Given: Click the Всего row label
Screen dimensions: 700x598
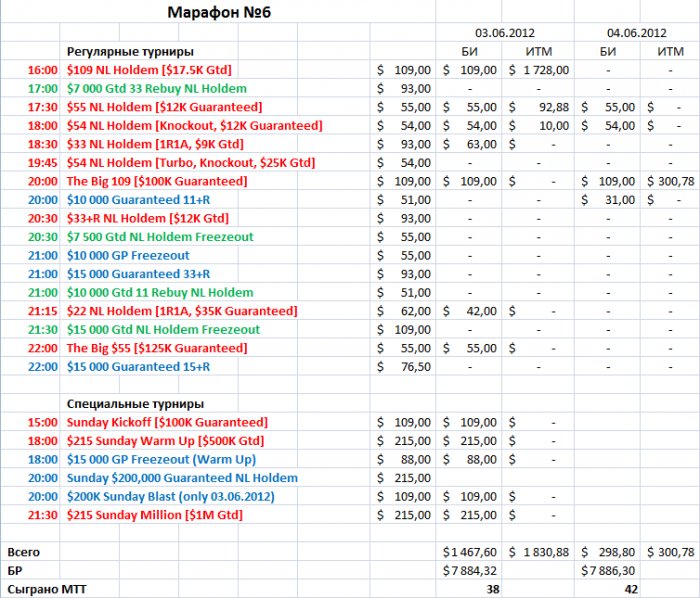Looking at the screenshot, I should pos(24,552).
